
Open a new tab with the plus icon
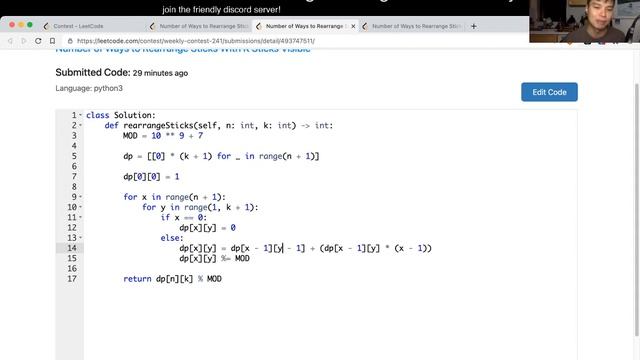click(x=473, y=26)
